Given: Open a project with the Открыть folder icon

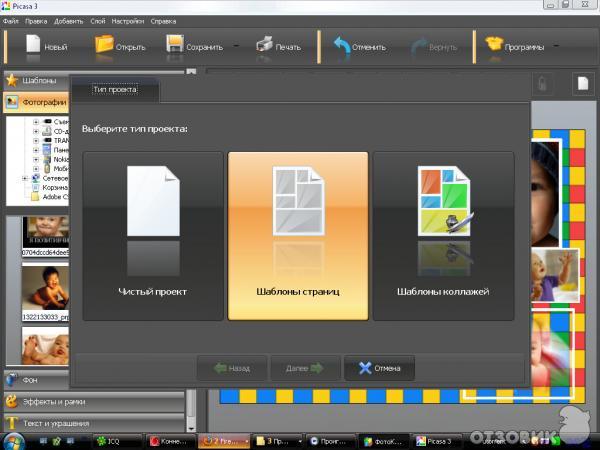Looking at the screenshot, I should tap(105, 45).
